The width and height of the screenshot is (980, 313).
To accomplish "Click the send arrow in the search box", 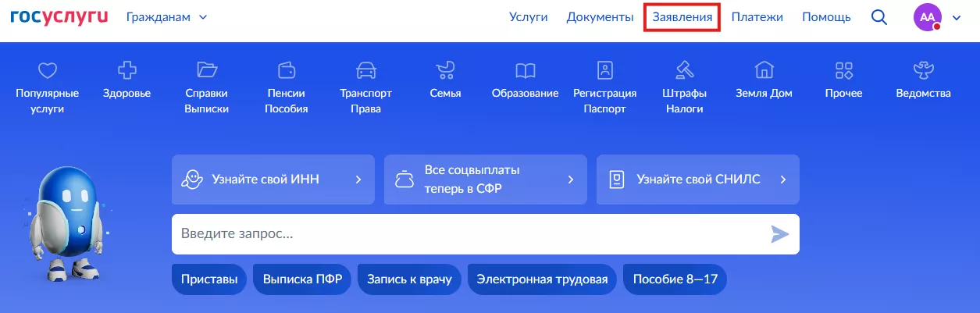I will [780, 234].
